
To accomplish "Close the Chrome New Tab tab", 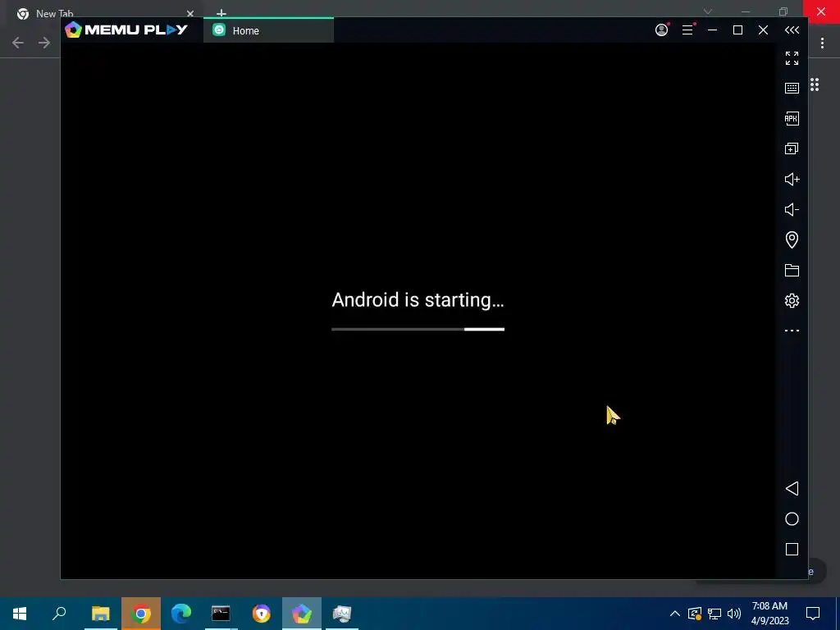I will tap(190, 13).
